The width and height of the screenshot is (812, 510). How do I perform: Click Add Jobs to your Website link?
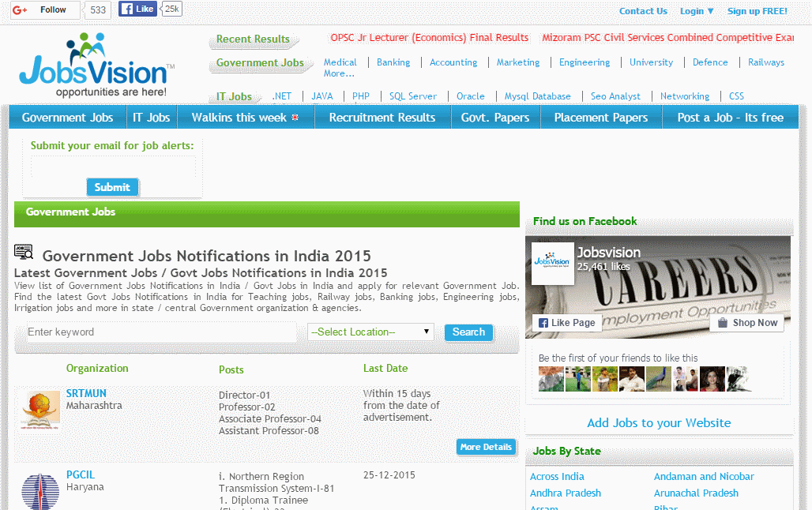(659, 423)
